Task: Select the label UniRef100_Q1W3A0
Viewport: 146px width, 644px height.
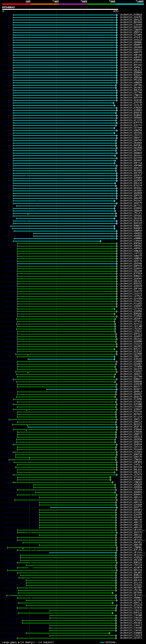Action: coord(131,278)
